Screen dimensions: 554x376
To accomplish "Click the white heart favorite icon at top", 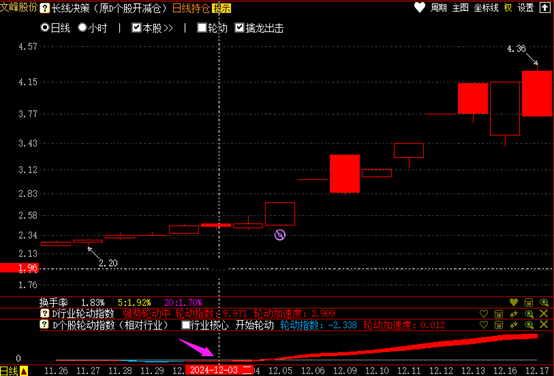I will pos(420,7).
